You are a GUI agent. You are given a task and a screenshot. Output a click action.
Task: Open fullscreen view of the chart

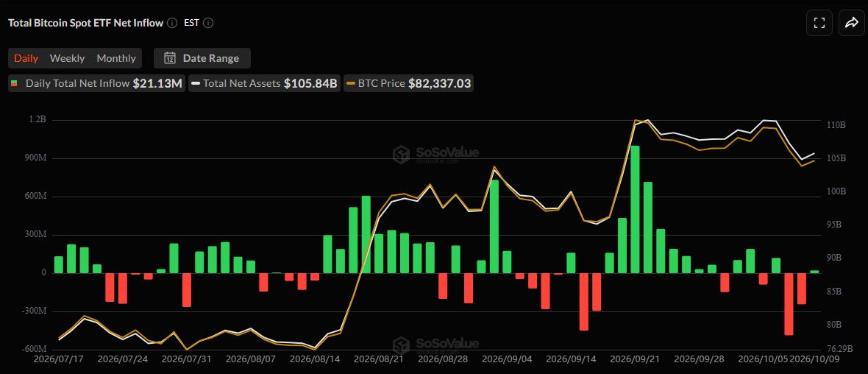click(819, 23)
